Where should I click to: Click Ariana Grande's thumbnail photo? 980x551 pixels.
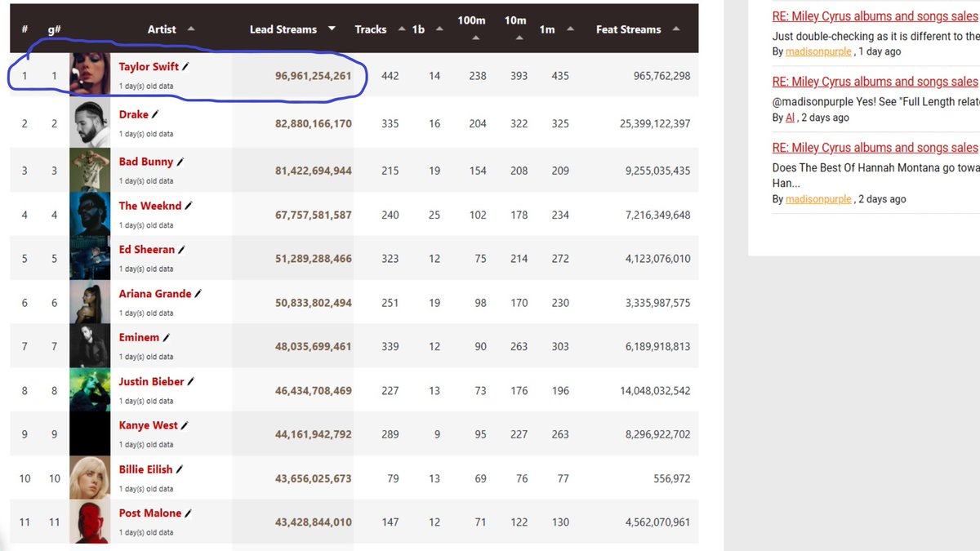coord(90,302)
